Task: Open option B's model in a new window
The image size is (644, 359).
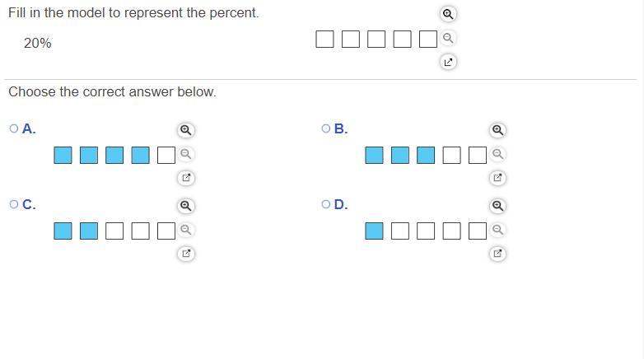Action: click(497, 178)
